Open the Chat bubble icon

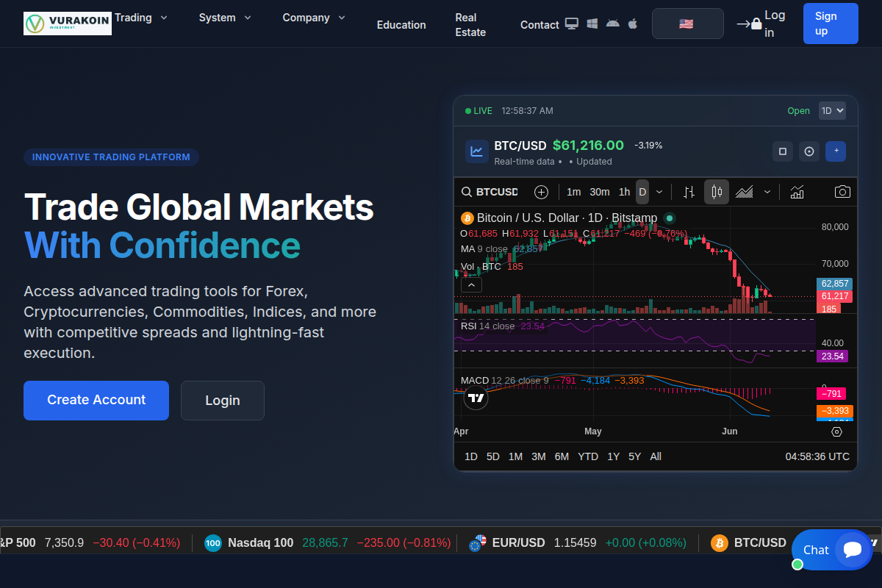[853, 549]
